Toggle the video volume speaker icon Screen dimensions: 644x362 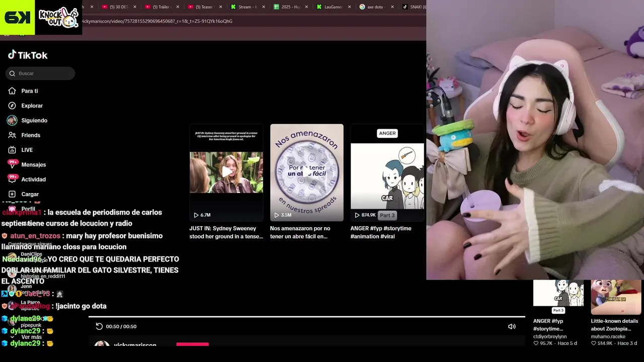coord(512,326)
